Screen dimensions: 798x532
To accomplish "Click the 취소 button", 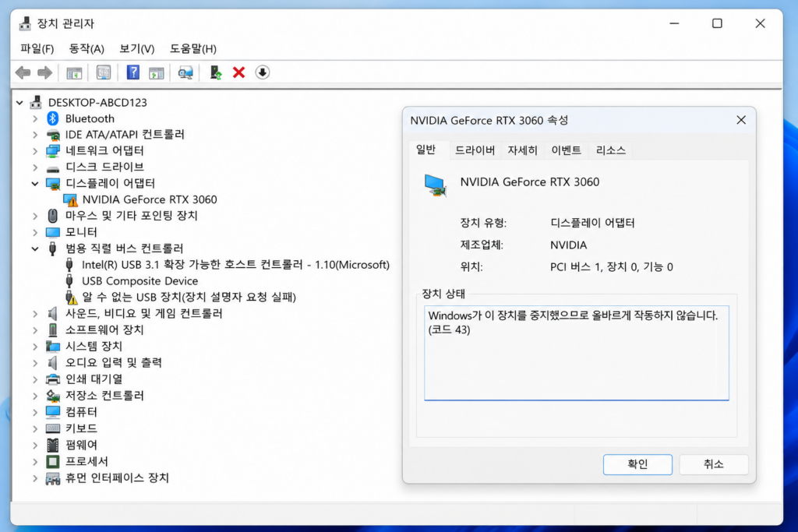I will pyautogui.click(x=714, y=464).
